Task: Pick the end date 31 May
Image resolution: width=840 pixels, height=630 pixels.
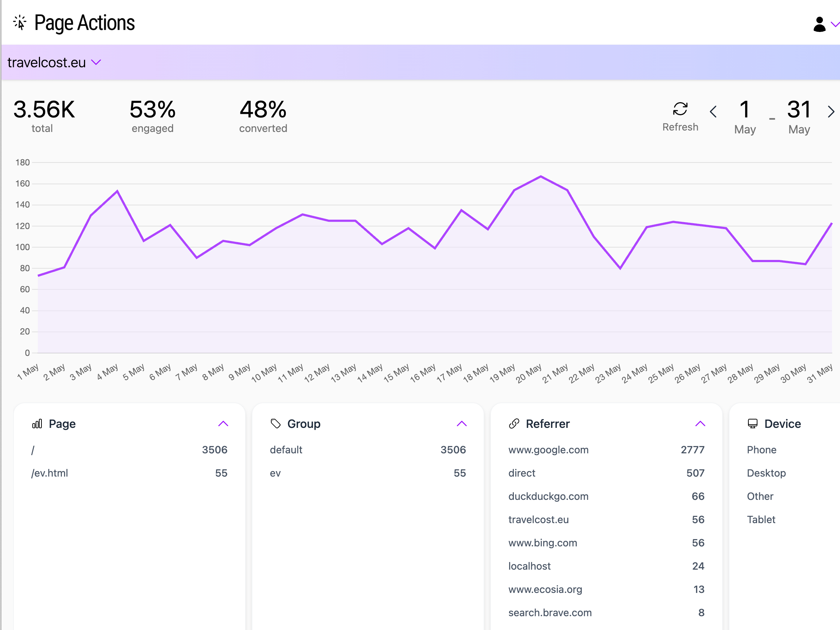Action: (x=799, y=117)
